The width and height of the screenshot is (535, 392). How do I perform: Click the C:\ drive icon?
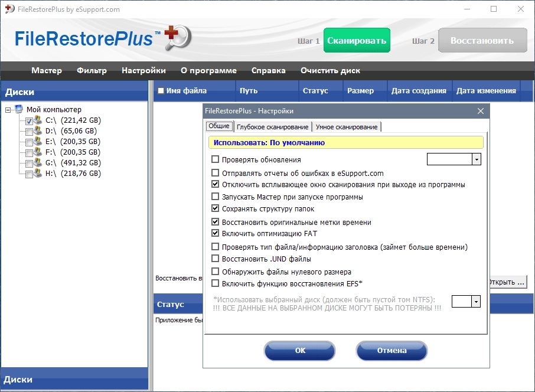pyautogui.click(x=38, y=120)
